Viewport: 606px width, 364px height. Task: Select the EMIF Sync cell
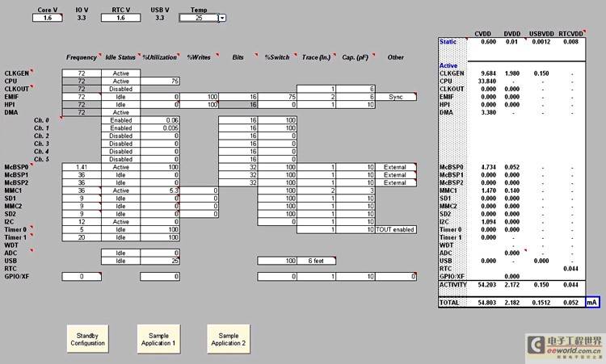pyautogui.click(x=396, y=97)
